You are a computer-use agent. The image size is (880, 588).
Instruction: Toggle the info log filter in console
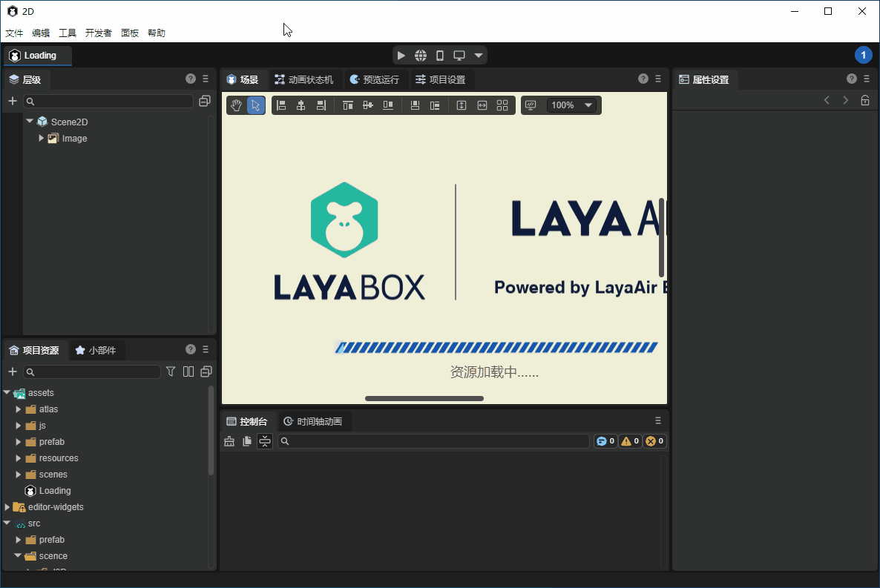coord(605,441)
